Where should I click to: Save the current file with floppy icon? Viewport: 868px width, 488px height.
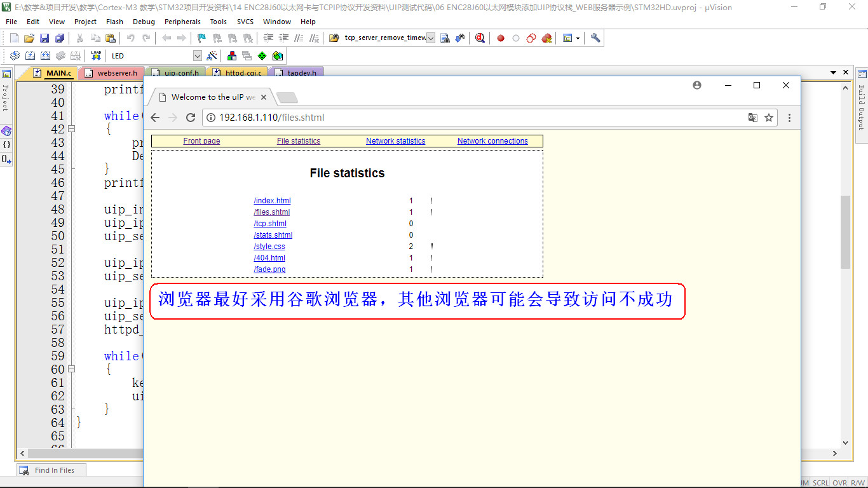pyautogui.click(x=44, y=38)
